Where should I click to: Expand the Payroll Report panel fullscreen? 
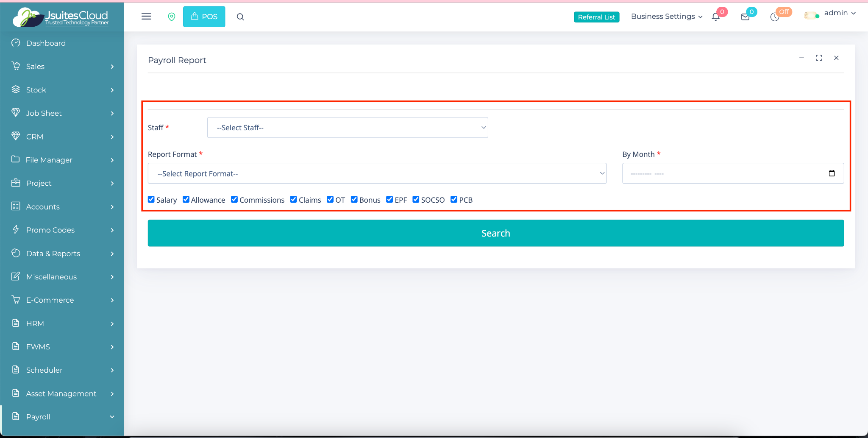[819, 58]
